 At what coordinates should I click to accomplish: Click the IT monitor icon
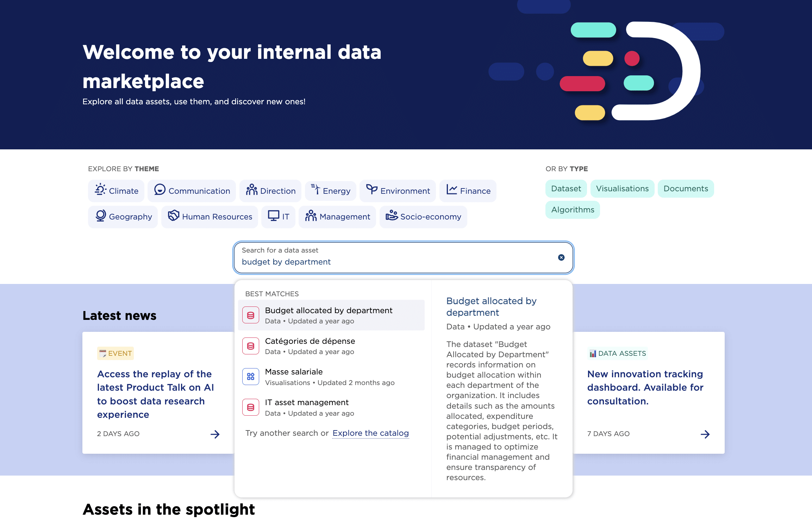click(274, 216)
